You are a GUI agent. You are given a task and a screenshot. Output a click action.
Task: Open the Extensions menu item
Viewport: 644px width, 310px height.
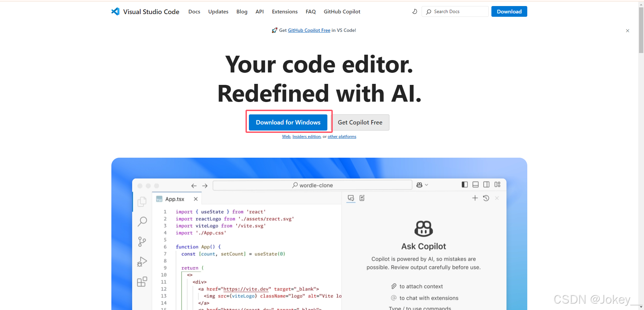pos(285,11)
